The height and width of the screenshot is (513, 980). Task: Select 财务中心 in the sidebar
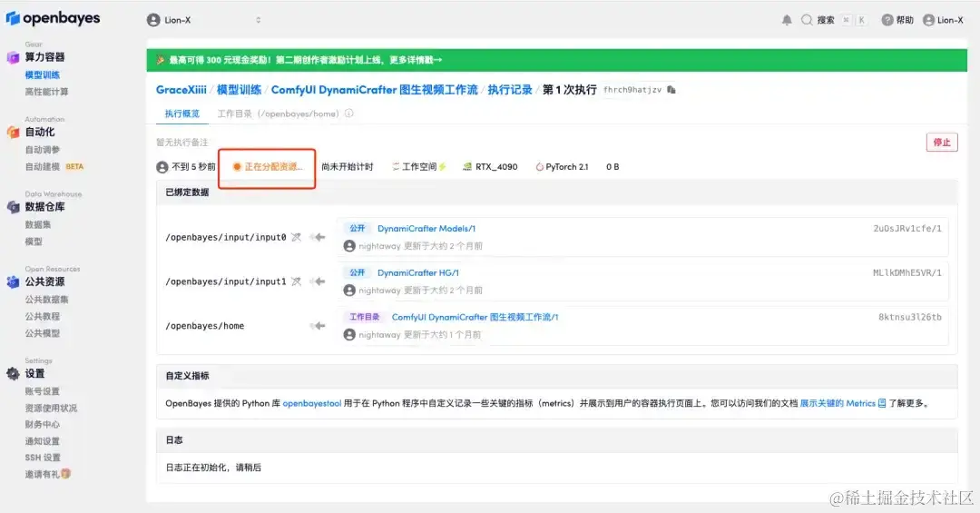(x=43, y=425)
